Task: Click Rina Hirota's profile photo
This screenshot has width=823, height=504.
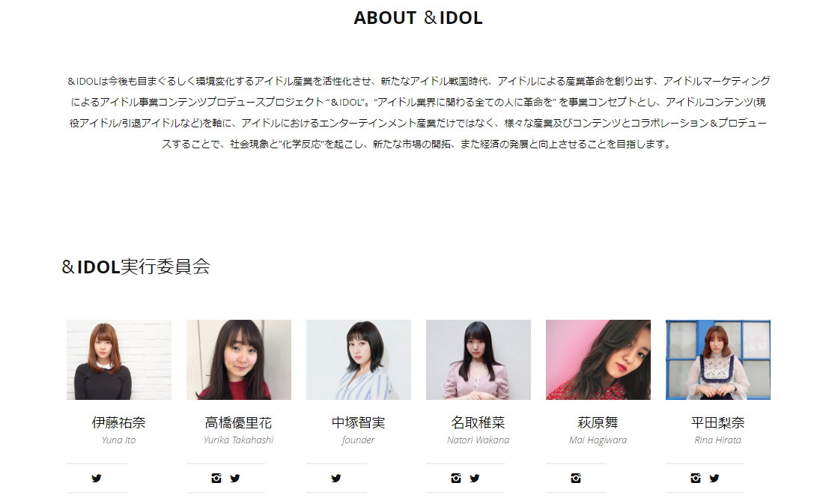Action: (x=718, y=359)
